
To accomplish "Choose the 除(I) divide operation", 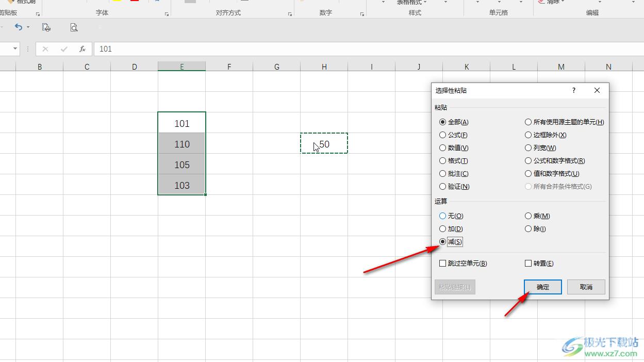I will (x=535, y=229).
